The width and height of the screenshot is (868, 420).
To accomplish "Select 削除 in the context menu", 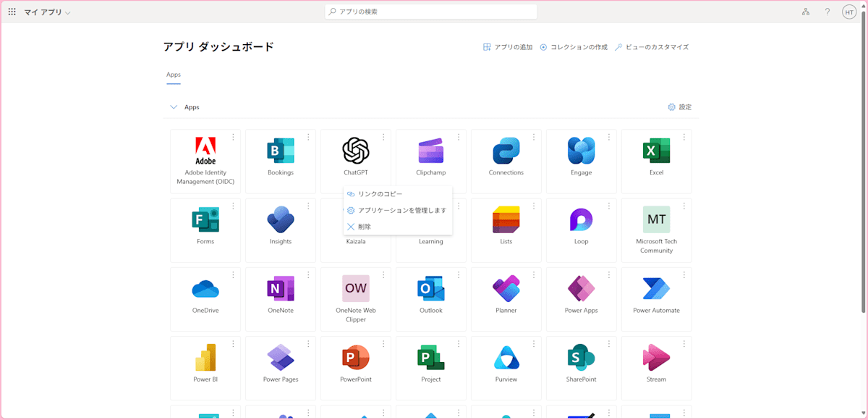I will [x=398, y=227].
